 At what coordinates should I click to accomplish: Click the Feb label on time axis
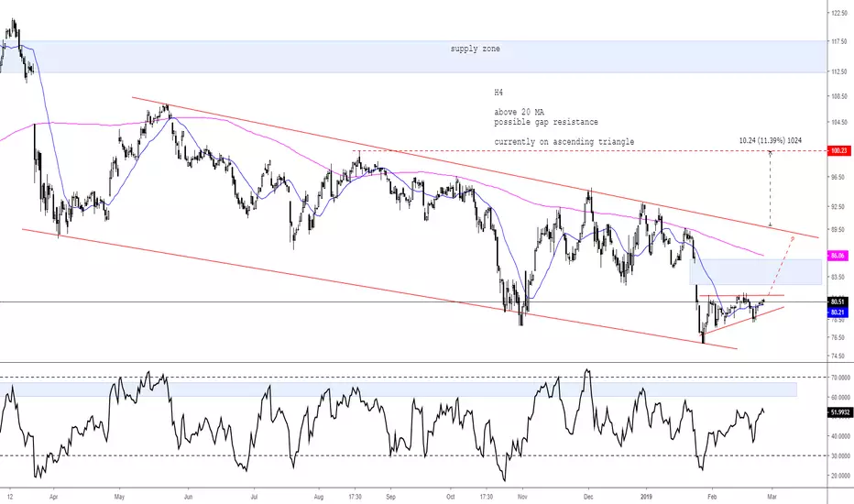[712, 497]
